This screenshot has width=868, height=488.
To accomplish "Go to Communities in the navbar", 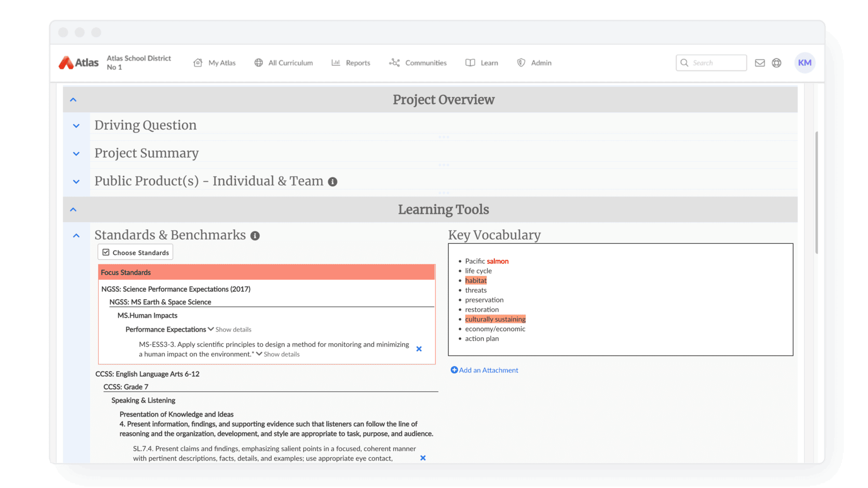I will click(418, 63).
